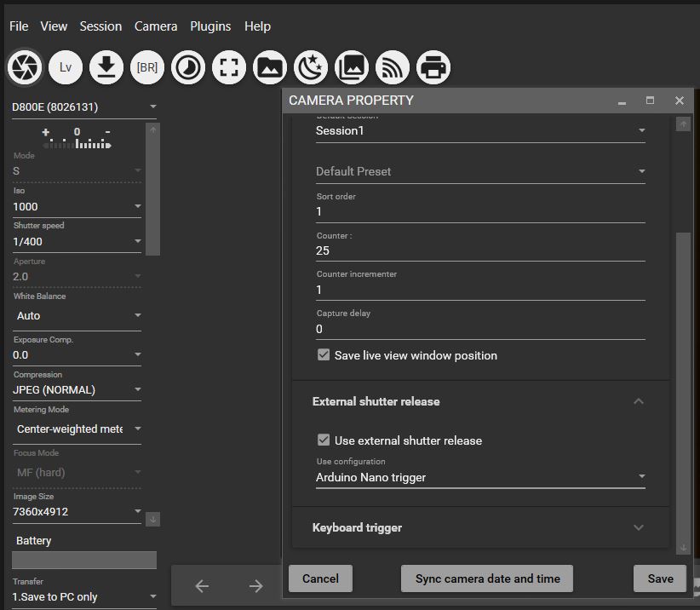Close the Camera Property window
700x610 pixels.
pos(679,101)
